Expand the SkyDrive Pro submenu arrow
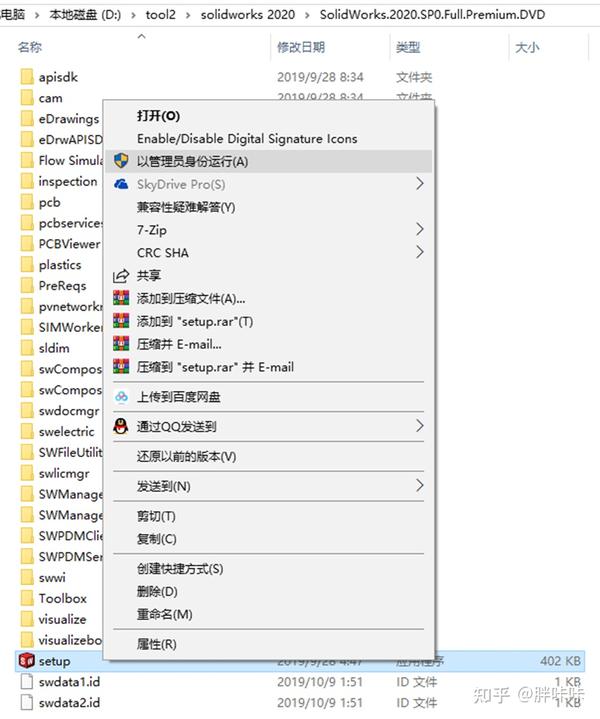The width and height of the screenshot is (600, 719). pyautogui.click(x=419, y=184)
